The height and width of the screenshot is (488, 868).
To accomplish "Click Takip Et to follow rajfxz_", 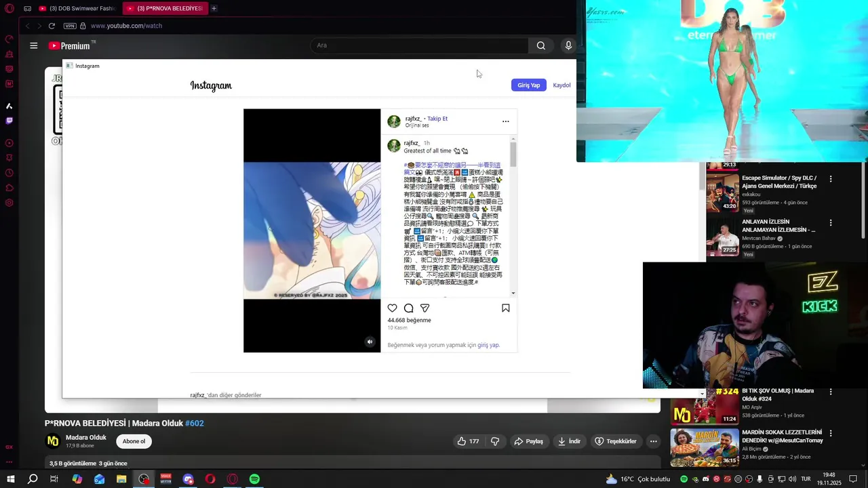I will click(x=437, y=119).
